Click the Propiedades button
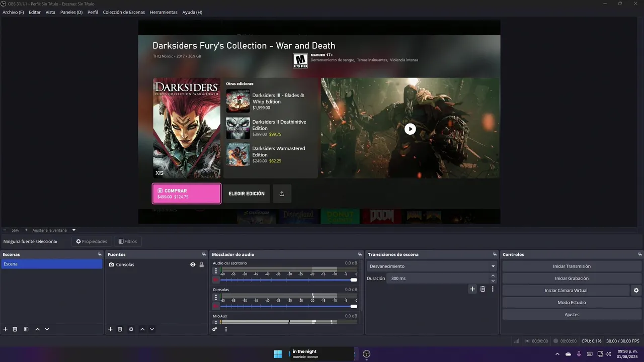Image resolution: width=644 pixels, height=362 pixels. [x=92, y=241]
